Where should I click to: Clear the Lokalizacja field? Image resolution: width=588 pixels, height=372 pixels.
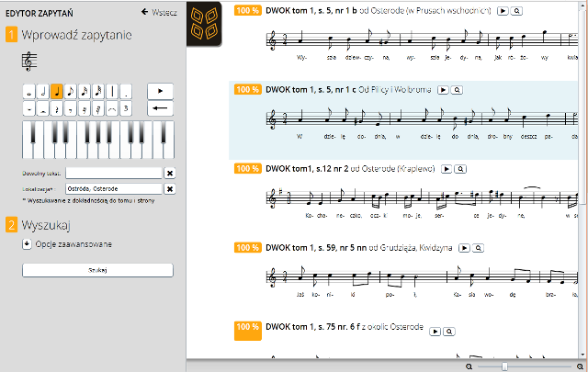[169, 189]
